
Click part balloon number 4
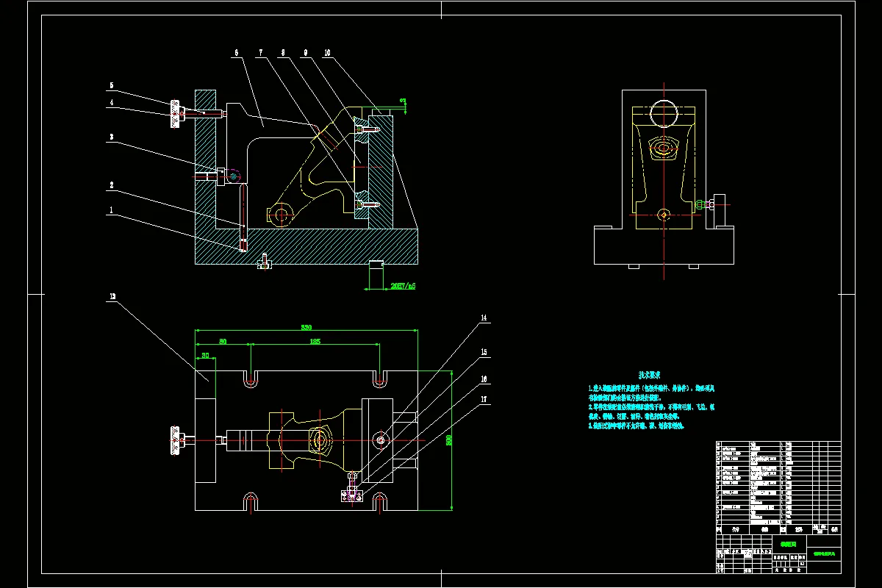coord(111,103)
